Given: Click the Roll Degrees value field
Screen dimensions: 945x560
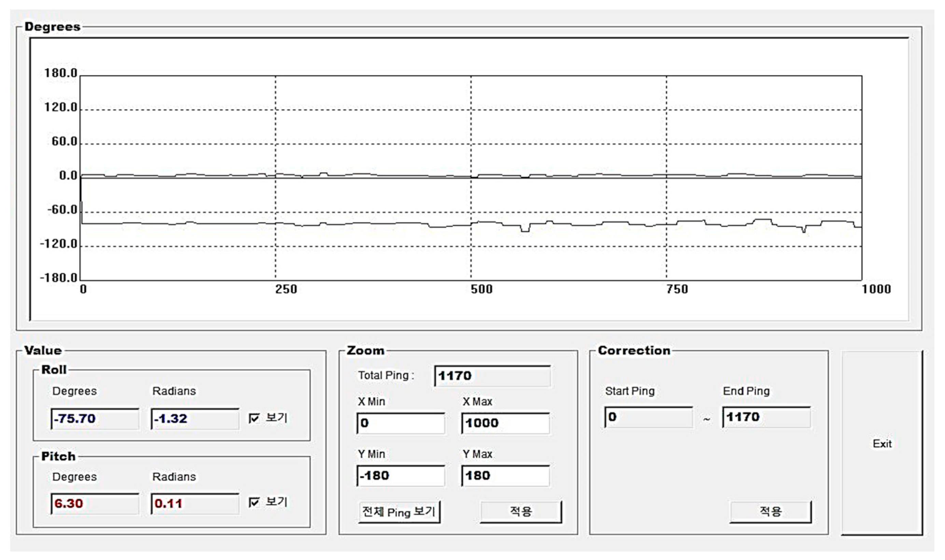Looking at the screenshot, I should [x=95, y=419].
